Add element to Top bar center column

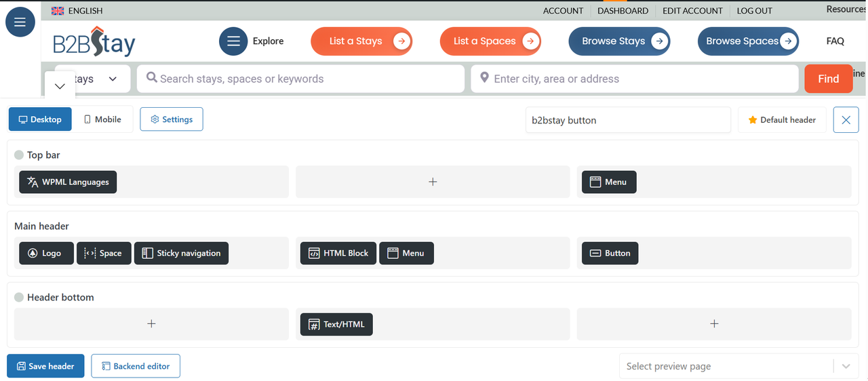(x=433, y=182)
